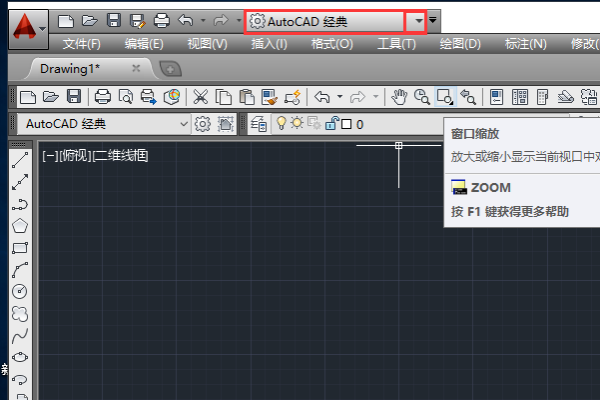Open the 工具(T) menu

coord(396,44)
